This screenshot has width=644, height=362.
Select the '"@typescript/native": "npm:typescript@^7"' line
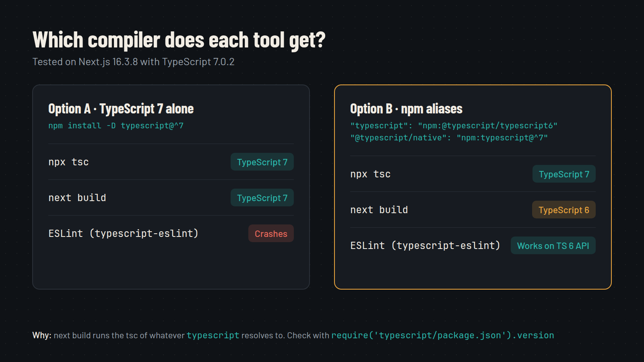pos(449,138)
